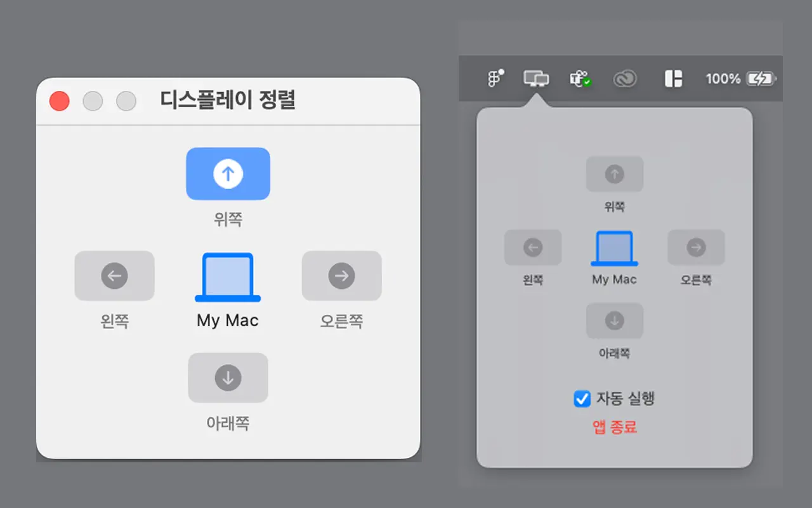Image resolution: width=812 pixels, height=508 pixels.
Task: Click 앱 종료 to quit the app
Action: (x=613, y=427)
